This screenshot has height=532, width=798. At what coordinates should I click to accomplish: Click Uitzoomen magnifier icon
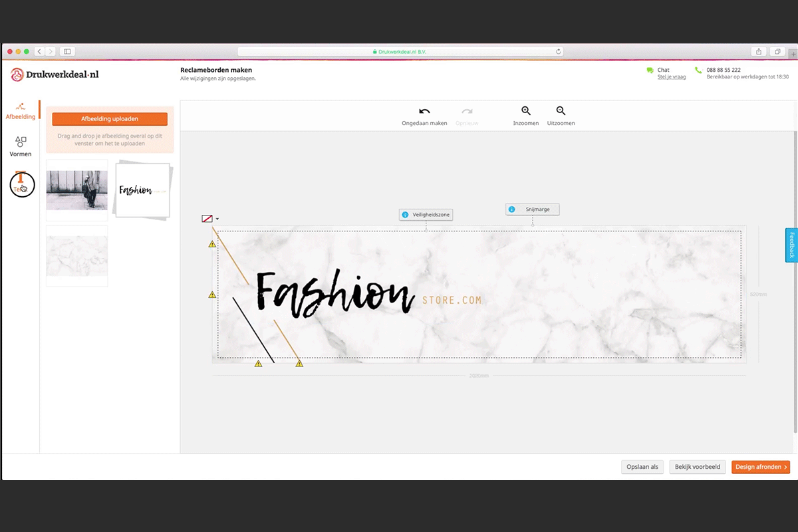point(561,112)
